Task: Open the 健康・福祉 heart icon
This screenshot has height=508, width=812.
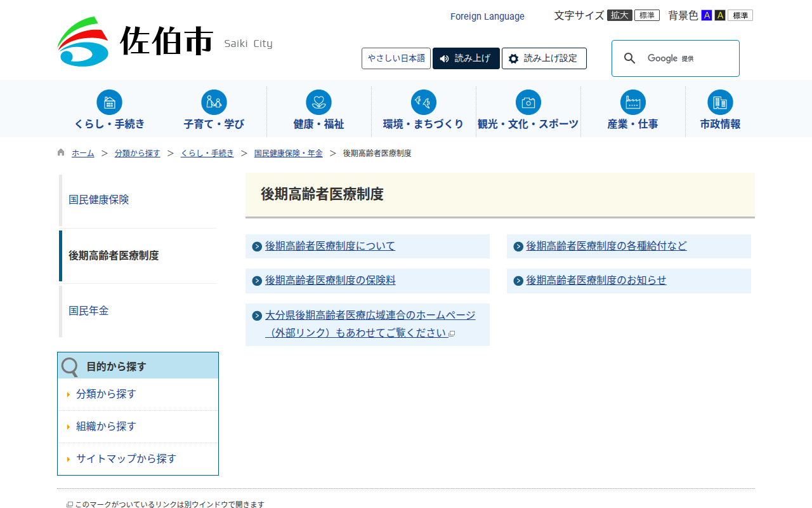Action: [318, 102]
